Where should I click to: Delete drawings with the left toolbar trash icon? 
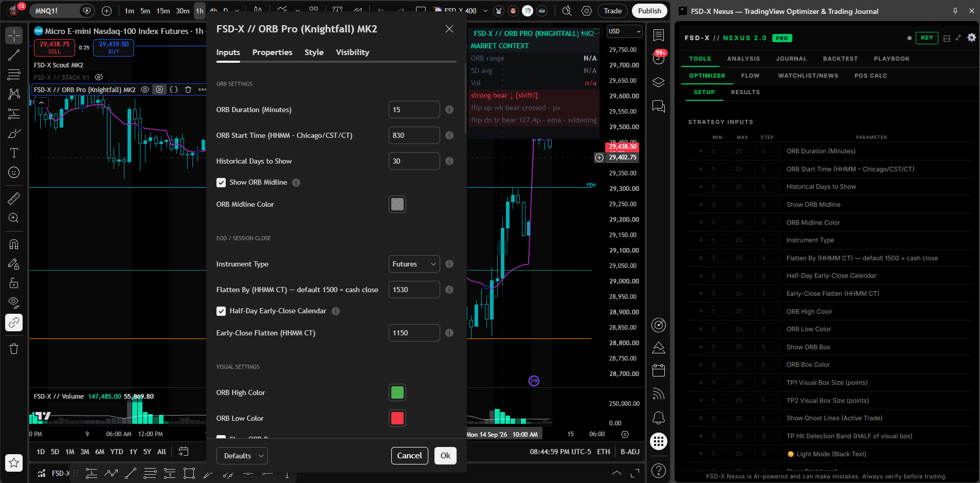tap(14, 349)
